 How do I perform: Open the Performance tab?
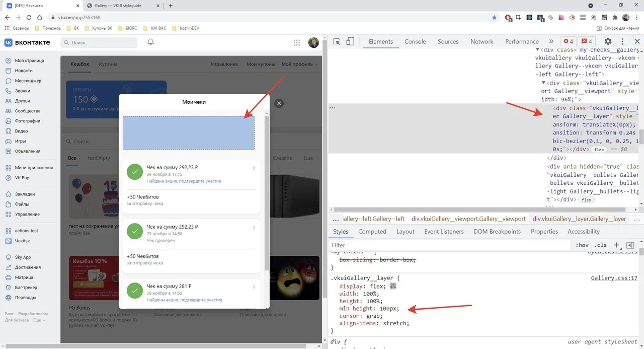(522, 42)
